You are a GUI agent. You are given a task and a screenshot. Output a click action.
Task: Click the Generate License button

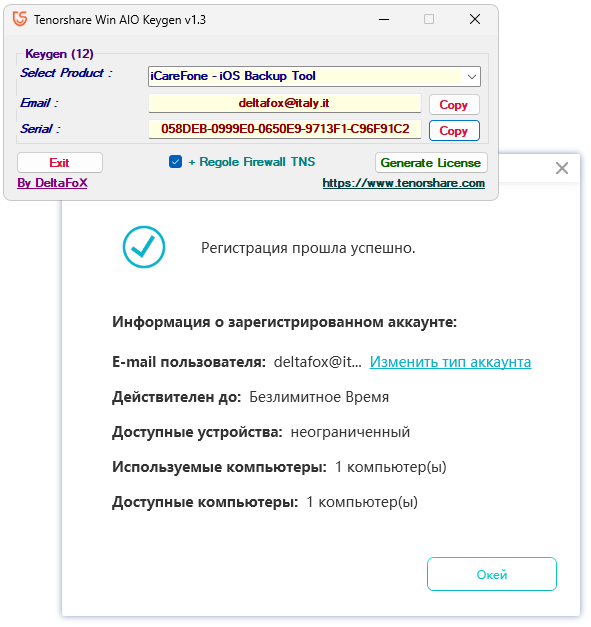tap(431, 163)
